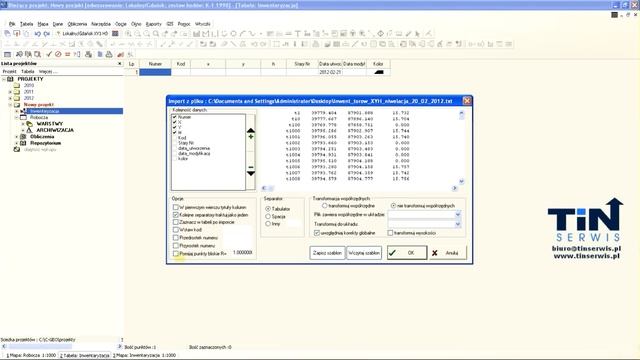This screenshot has width=640, height=360.
Task: Select the 'Spacja' separator radio button
Action: tap(268, 216)
